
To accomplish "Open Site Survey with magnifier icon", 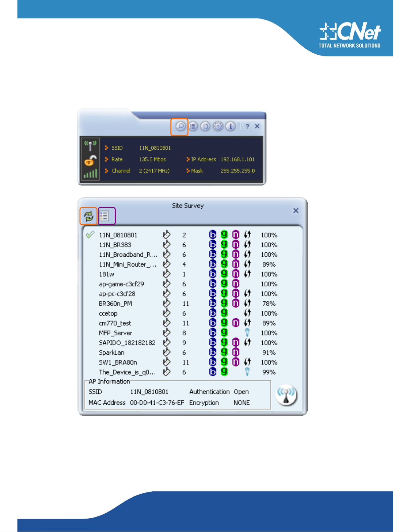I will click(180, 127).
